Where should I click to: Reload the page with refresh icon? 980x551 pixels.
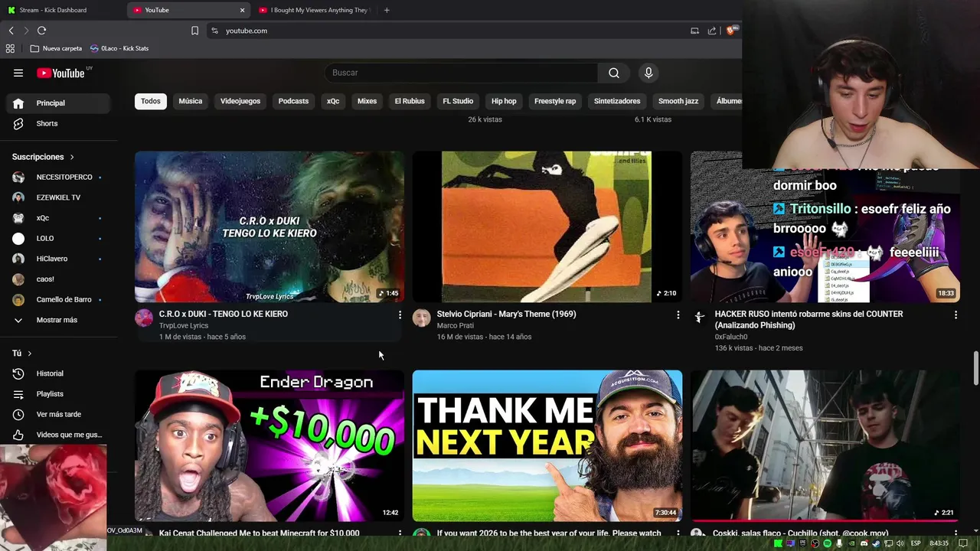42,31
